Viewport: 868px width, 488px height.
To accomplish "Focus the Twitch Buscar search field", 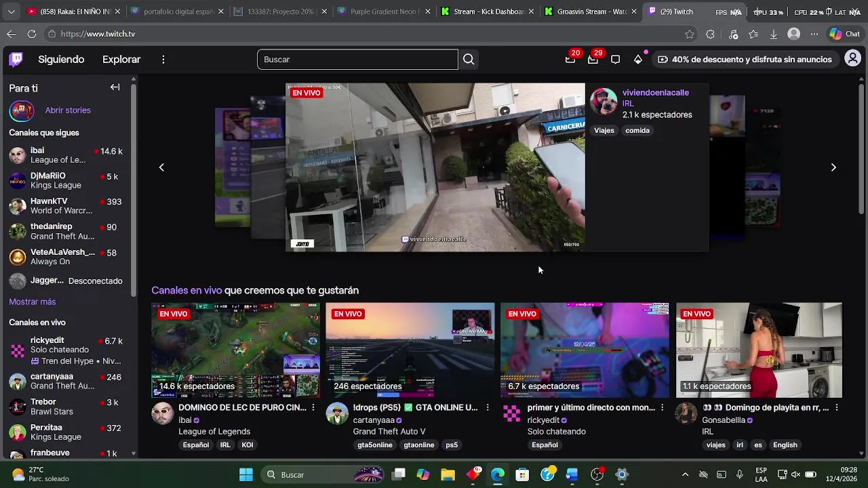I will (357, 60).
